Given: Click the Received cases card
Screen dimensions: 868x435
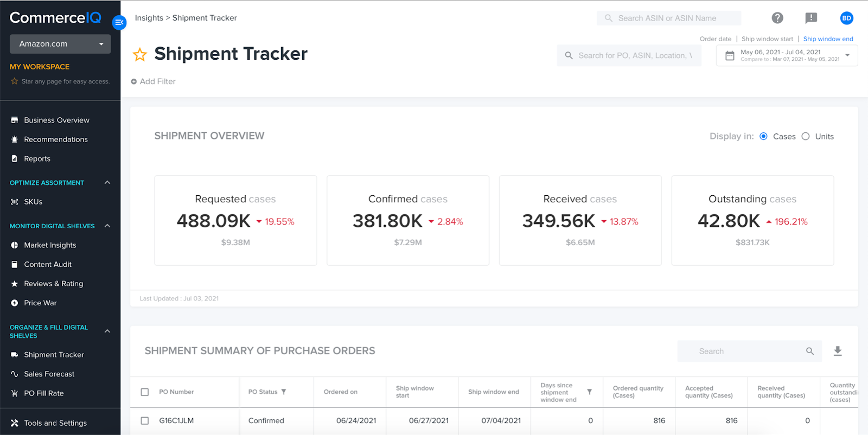Looking at the screenshot, I should (x=580, y=220).
